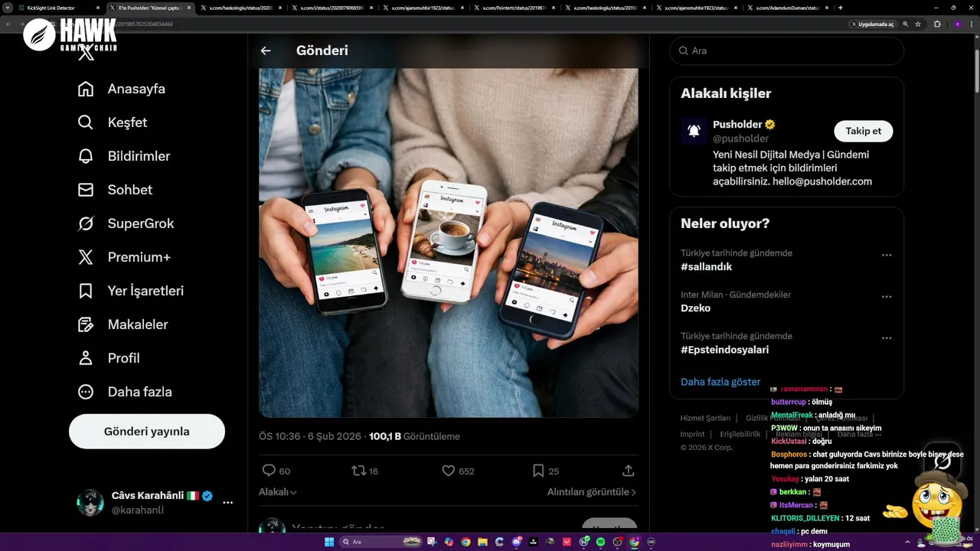Click Daha fazla göster link
Image resolution: width=980 pixels, height=551 pixels.
(720, 382)
